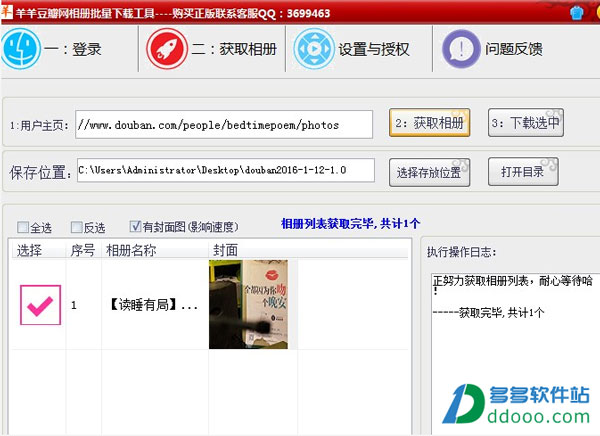Click the 保存位置 label
This screenshot has height=436, width=600.
click(x=41, y=173)
